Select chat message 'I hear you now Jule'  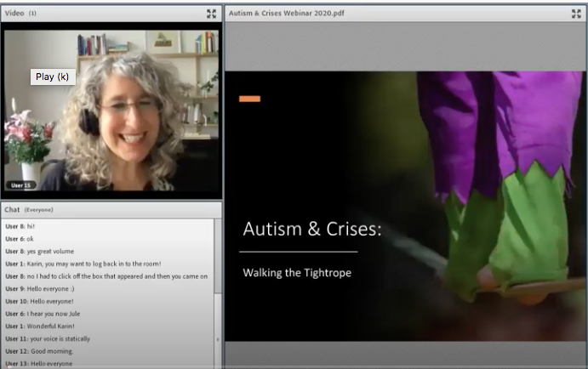[x=43, y=314]
